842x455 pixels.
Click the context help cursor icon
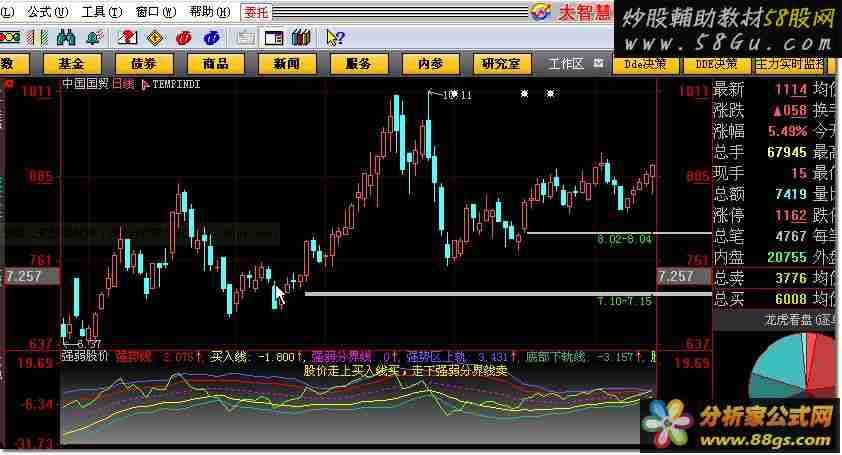point(335,38)
